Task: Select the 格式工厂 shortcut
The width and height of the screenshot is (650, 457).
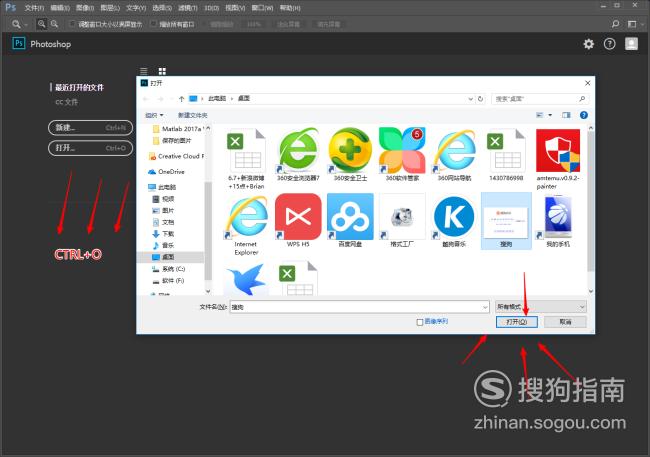Action: [402, 221]
